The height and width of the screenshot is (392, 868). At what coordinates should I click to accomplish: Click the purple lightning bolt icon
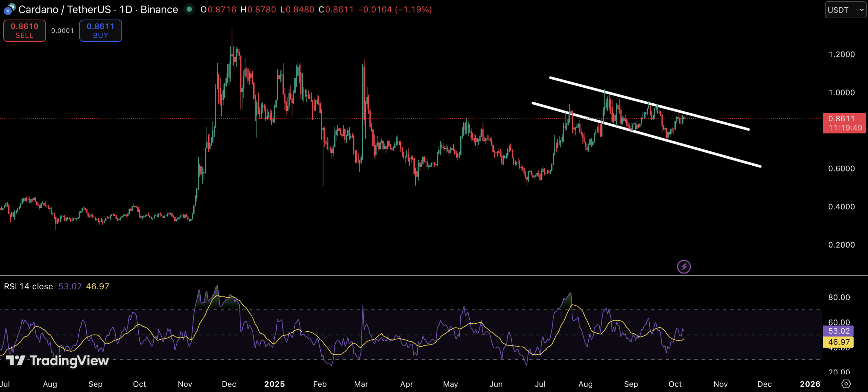pos(684,267)
